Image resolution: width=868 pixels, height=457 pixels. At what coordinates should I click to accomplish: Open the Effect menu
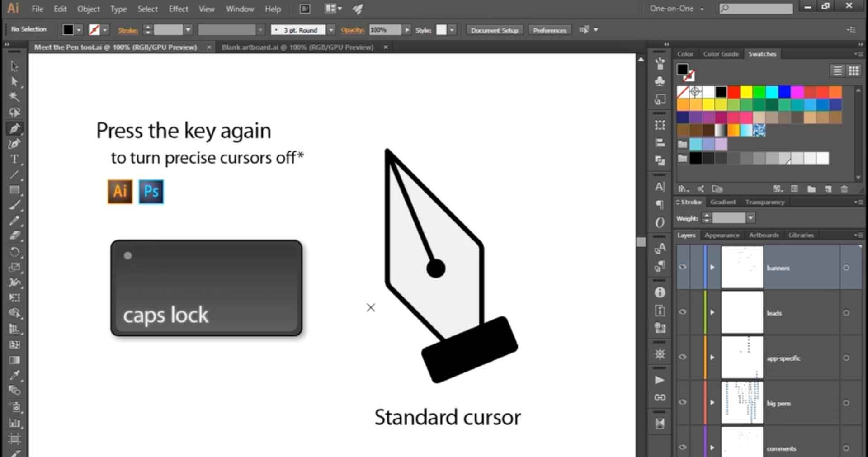click(x=178, y=9)
